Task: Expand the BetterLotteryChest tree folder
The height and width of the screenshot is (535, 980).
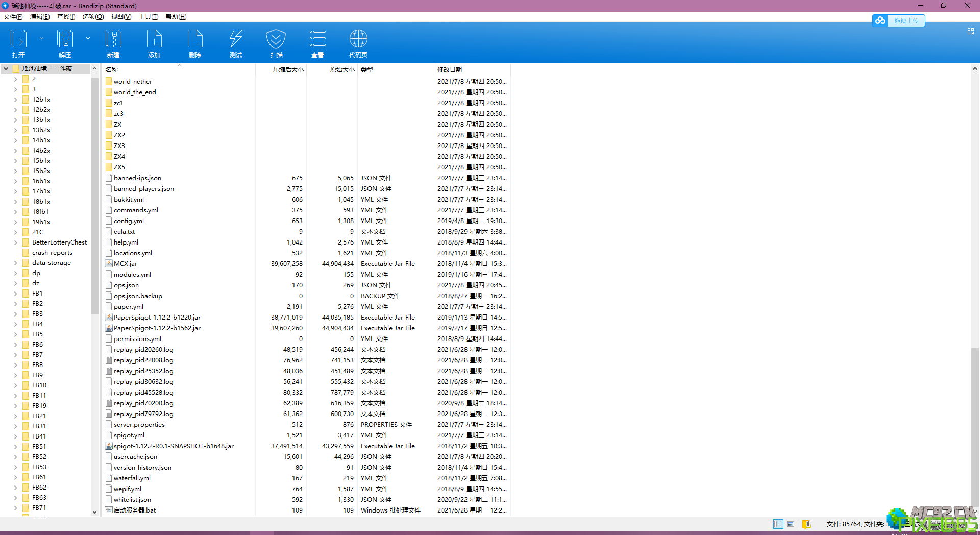Action: coord(15,242)
